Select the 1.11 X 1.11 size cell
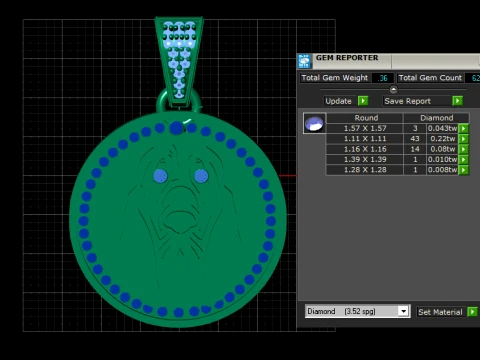480x360 pixels. pos(365,139)
